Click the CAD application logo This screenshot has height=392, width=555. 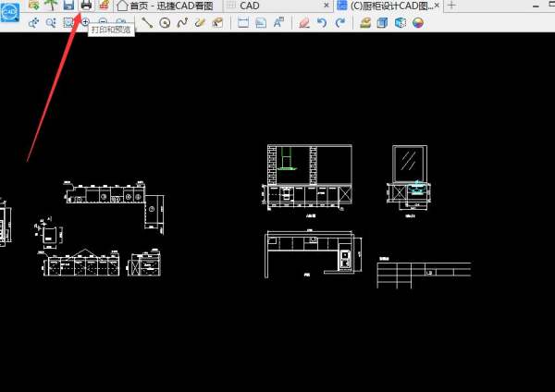point(9,13)
